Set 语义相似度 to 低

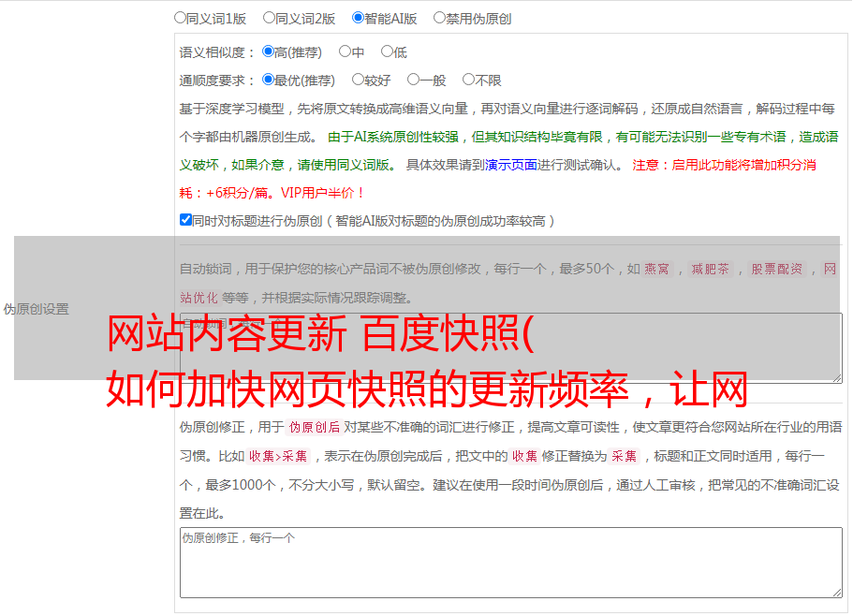(387, 51)
